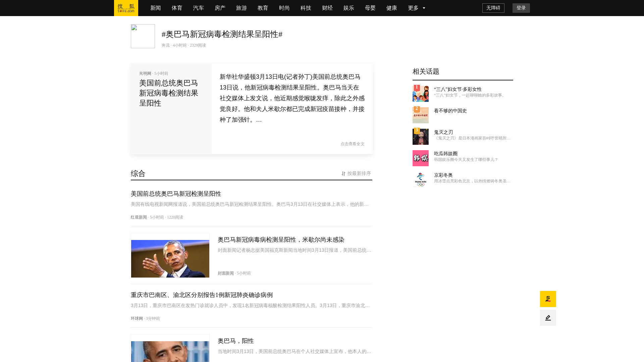644x362 pixels.
Task: Click the rank 3 鬼灭之刃 topic thumbnail
Action: (421, 137)
